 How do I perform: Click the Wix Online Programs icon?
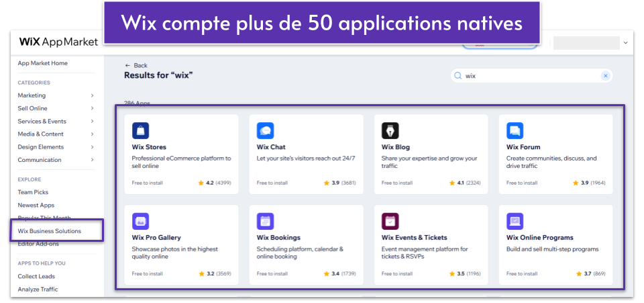515,221
